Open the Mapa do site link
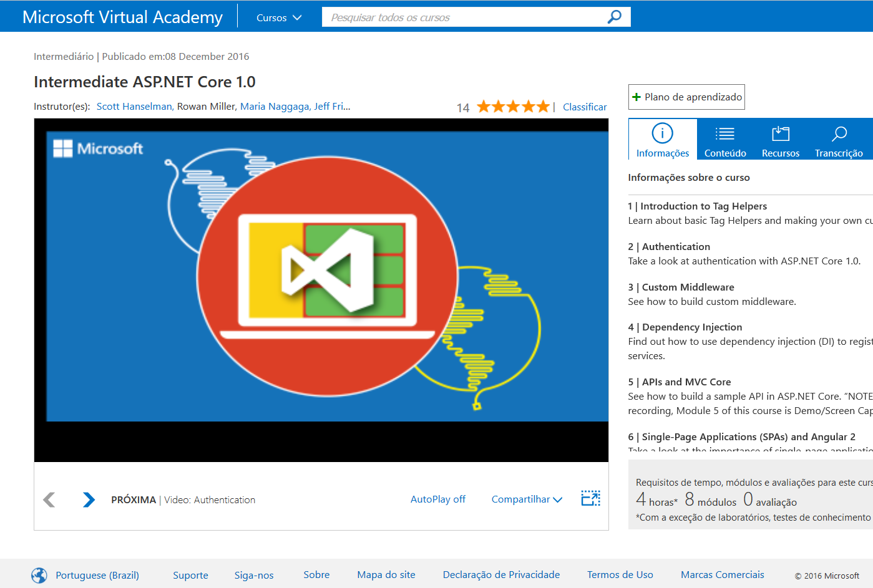Screen dimensions: 873x588 pos(386,575)
